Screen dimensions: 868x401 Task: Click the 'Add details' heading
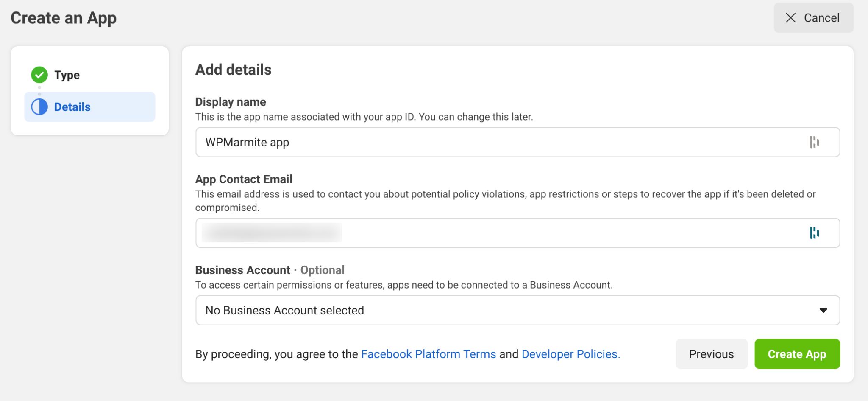pos(233,70)
